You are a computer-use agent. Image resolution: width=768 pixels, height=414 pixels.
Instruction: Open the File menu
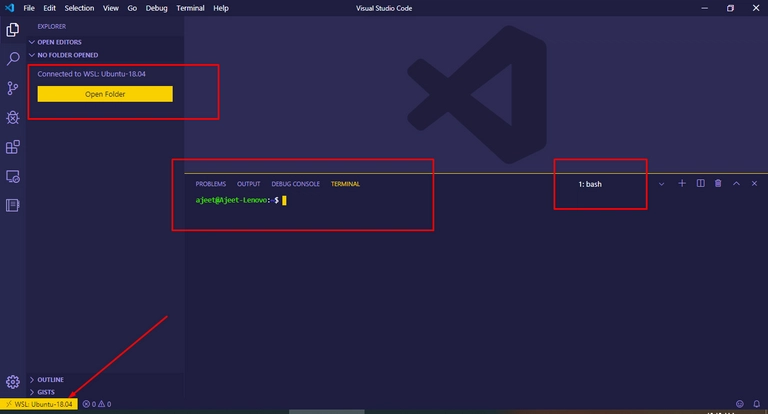tap(29, 8)
